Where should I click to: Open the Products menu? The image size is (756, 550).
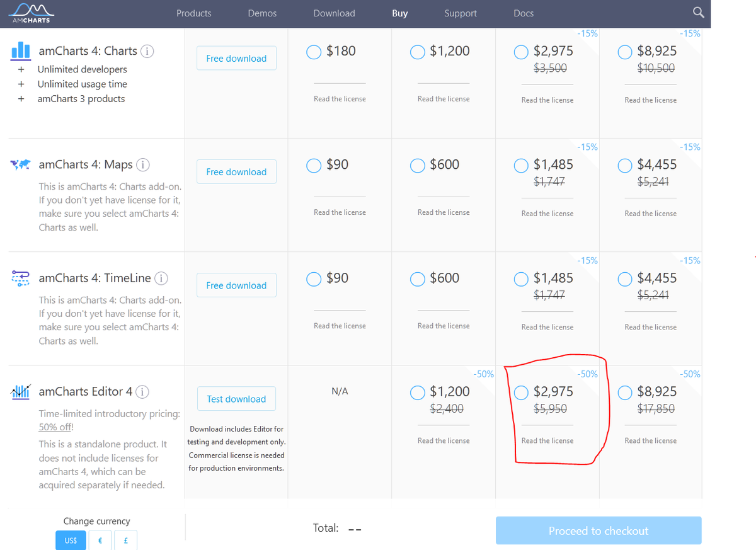coord(194,13)
